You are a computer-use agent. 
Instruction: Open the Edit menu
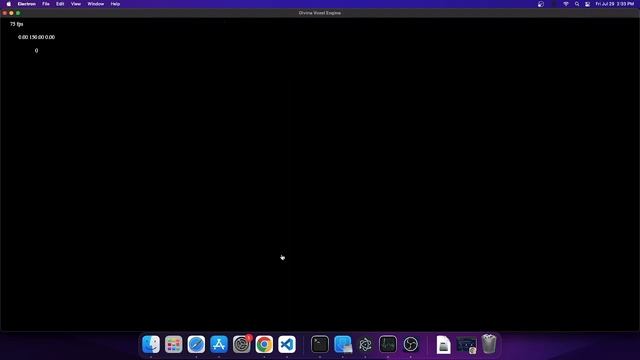pos(60,4)
